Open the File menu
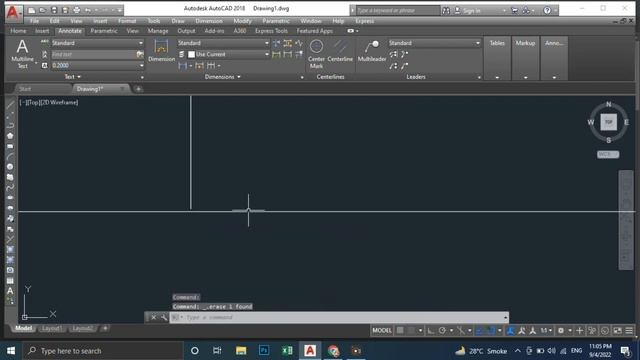640x360 pixels. click(x=35, y=21)
